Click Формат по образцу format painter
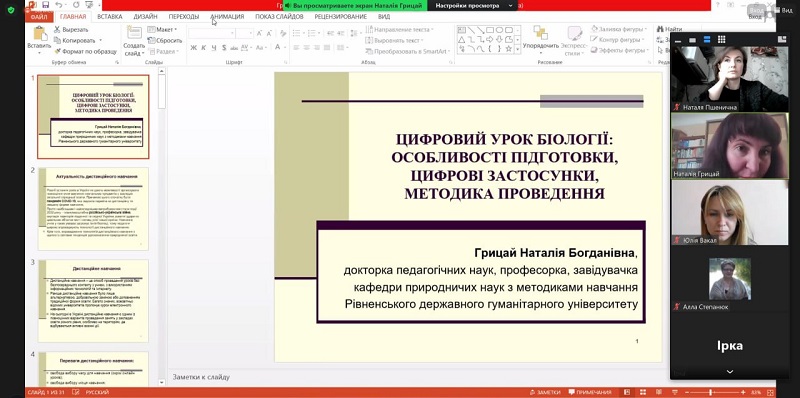This screenshot has height=398, width=800. [85, 52]
